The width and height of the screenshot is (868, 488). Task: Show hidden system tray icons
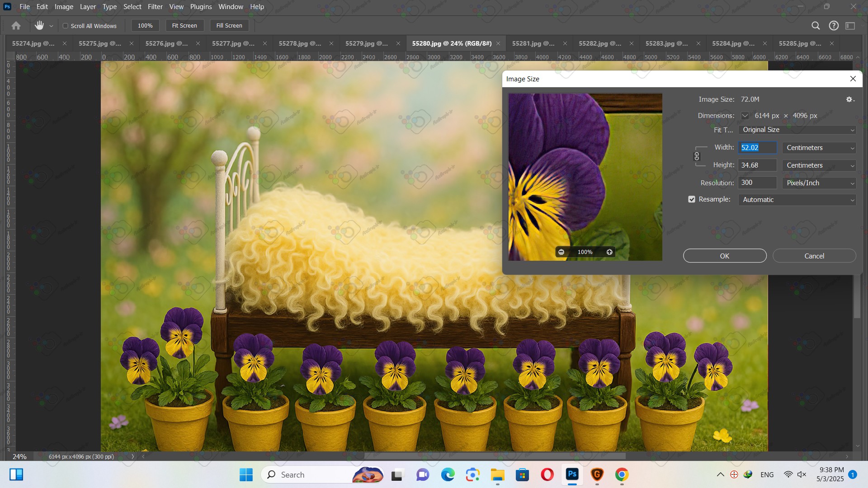720,474
